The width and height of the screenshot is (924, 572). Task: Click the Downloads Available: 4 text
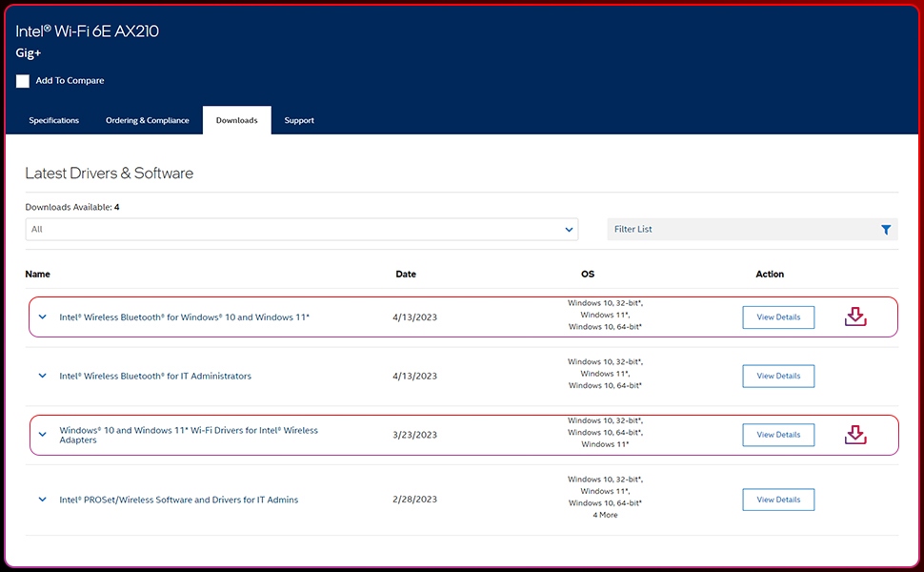71,207
